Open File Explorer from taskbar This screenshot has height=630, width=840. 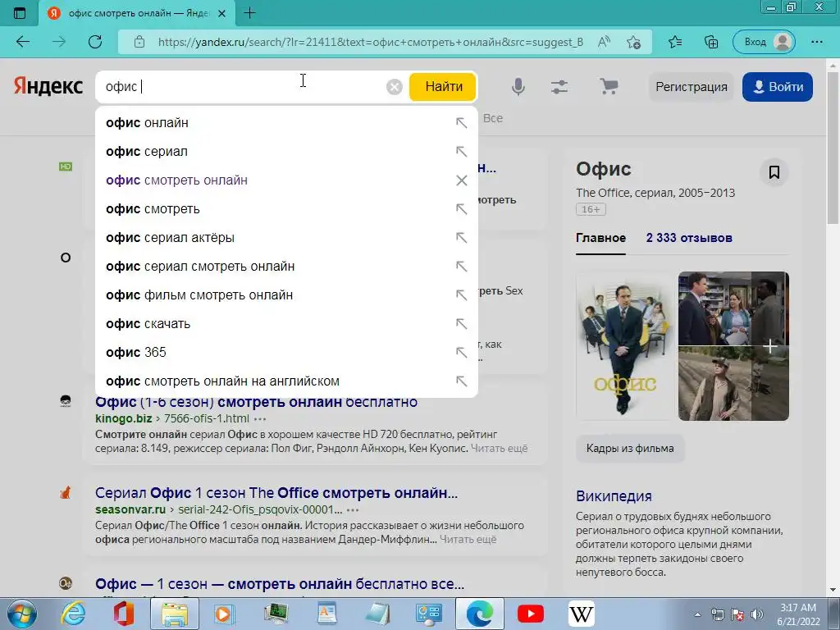175,614
